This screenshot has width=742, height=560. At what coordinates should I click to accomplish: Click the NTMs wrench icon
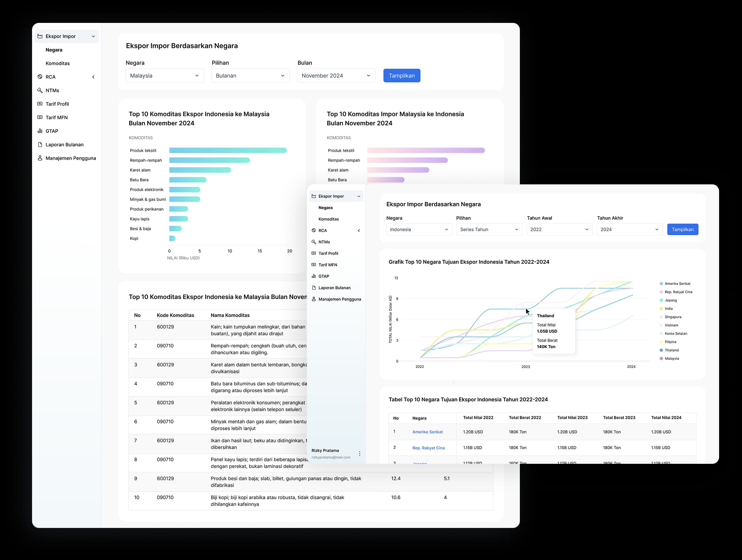click(40, 90)
